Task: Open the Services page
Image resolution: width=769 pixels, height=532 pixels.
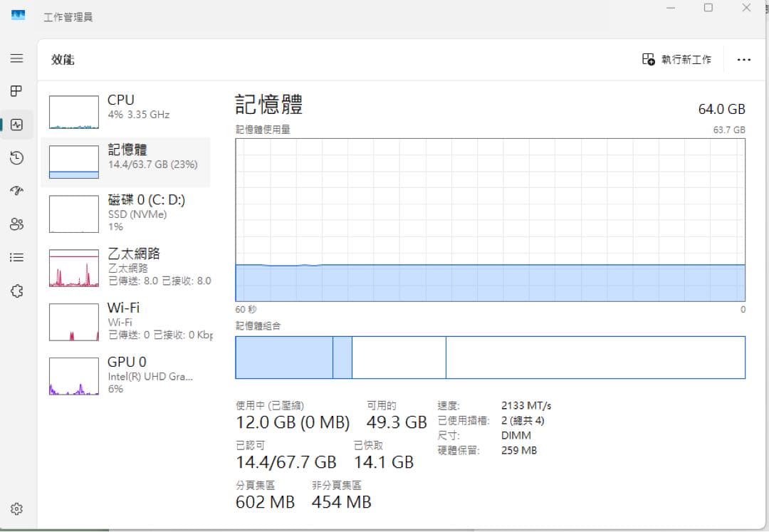Action: (17, 291)
